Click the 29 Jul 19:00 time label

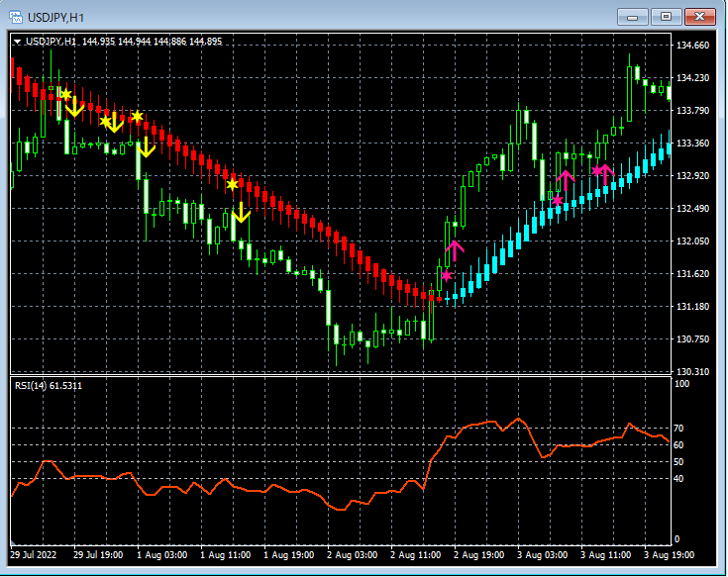98,555
